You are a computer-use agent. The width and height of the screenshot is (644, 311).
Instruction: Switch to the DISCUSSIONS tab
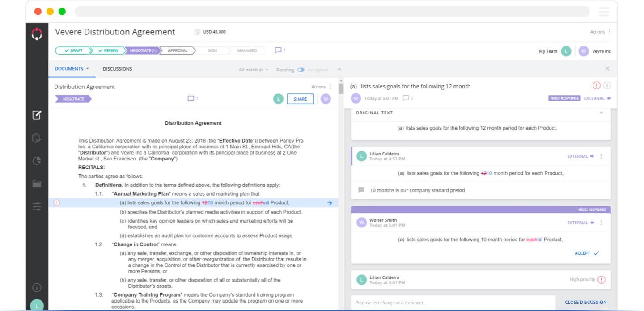pyautogui.click(x=117, y=69)
